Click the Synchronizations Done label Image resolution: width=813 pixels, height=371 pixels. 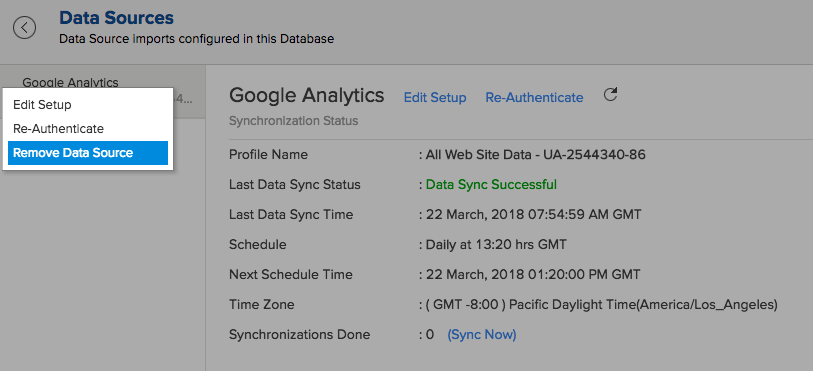(x=300, y=335)
